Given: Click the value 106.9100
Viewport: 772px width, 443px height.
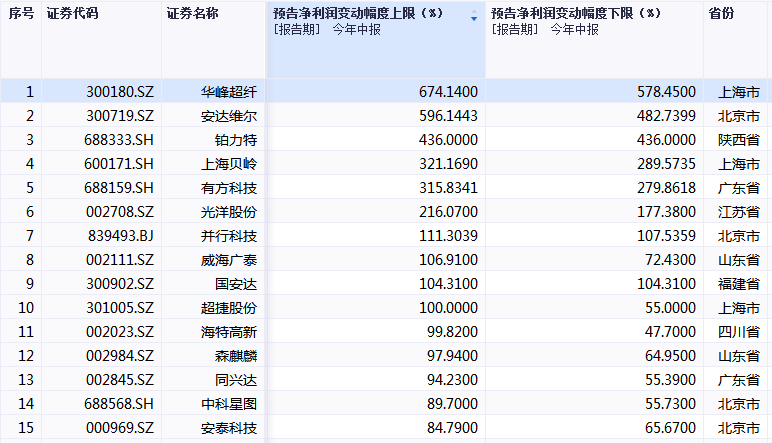Looking at the screenshot, I should pyautogui.click(x=448, y=259).
